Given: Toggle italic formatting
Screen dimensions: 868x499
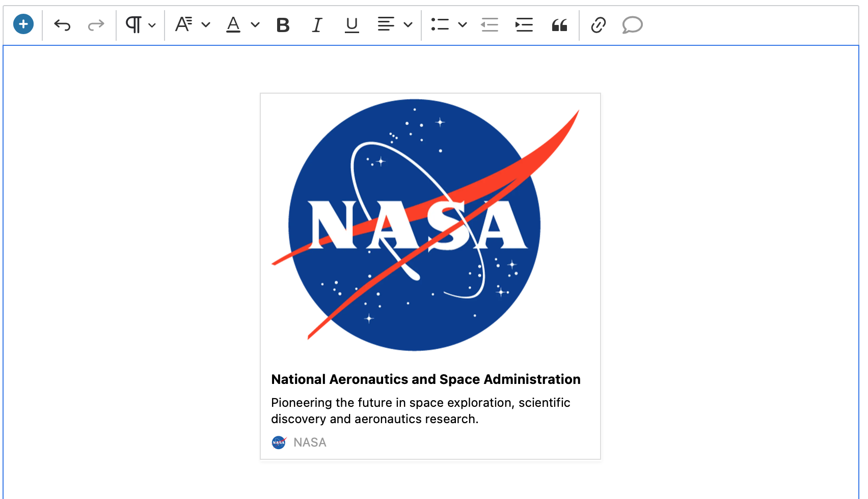Looking at the screenshot, I should (x=317, y=24).
